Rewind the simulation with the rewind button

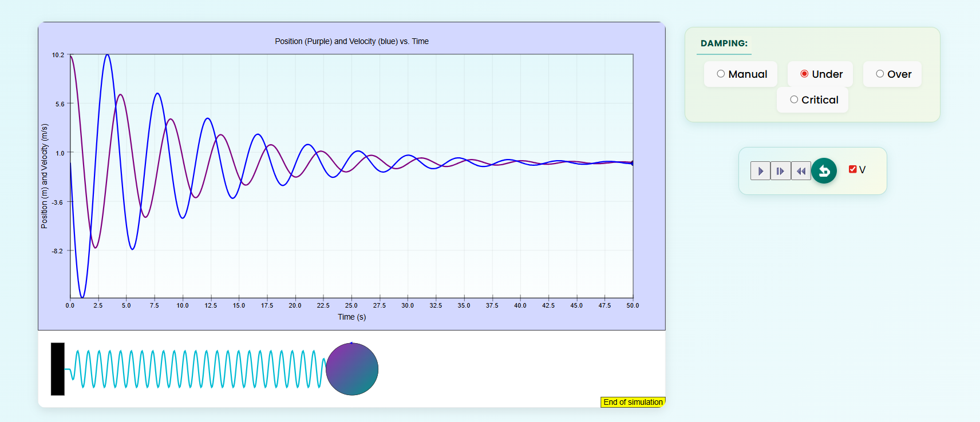[801, 171]
